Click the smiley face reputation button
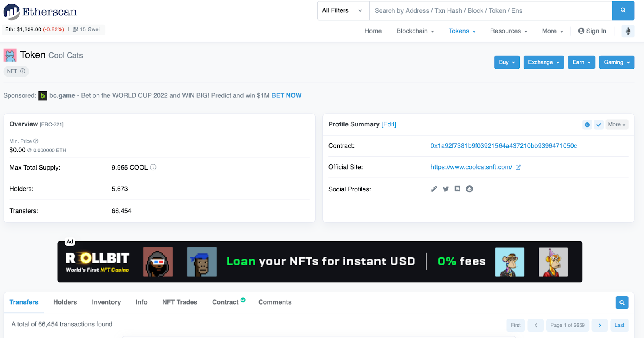The image size is (644, 338). 587,125
